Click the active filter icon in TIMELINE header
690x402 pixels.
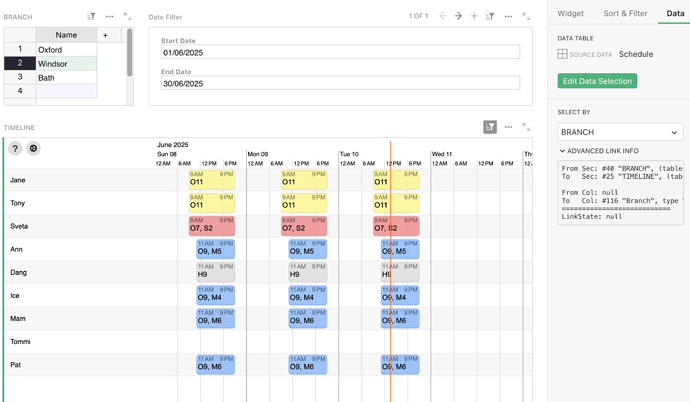pos(490,128)
